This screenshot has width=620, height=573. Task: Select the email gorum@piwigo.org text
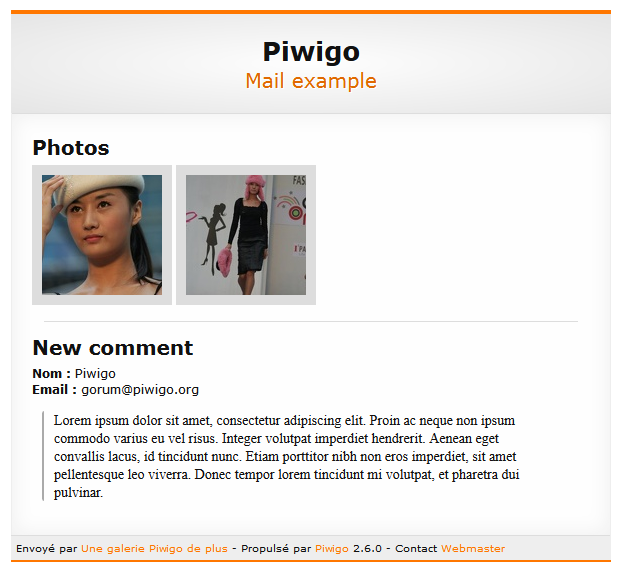click(x=140, y=390)
